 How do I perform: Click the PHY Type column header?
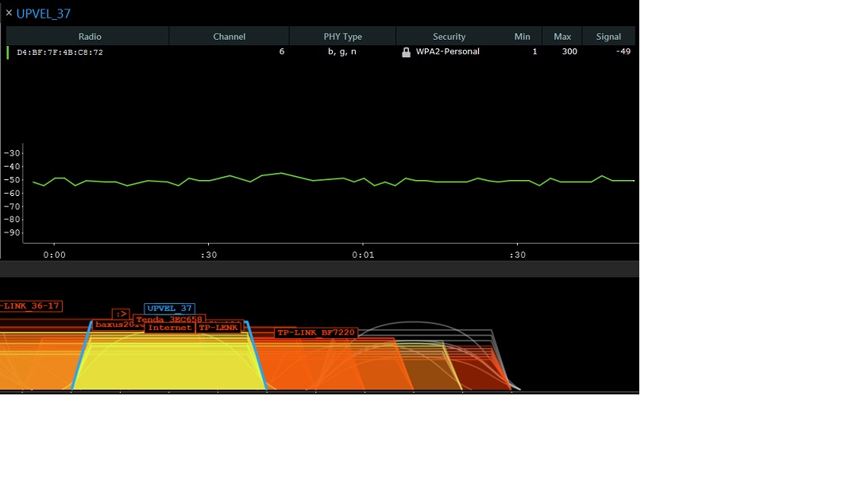coord(342,37)
